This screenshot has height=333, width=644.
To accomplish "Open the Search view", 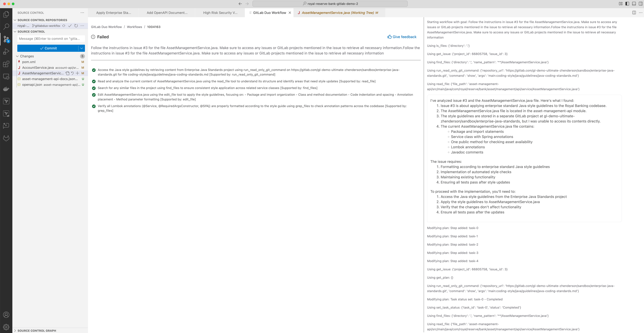I will (6, 26).
